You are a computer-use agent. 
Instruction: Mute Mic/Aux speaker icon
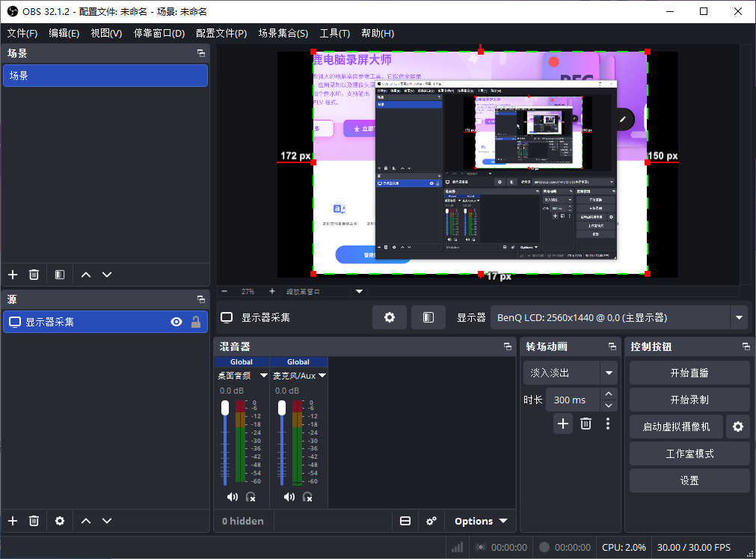tap(289, 497)
